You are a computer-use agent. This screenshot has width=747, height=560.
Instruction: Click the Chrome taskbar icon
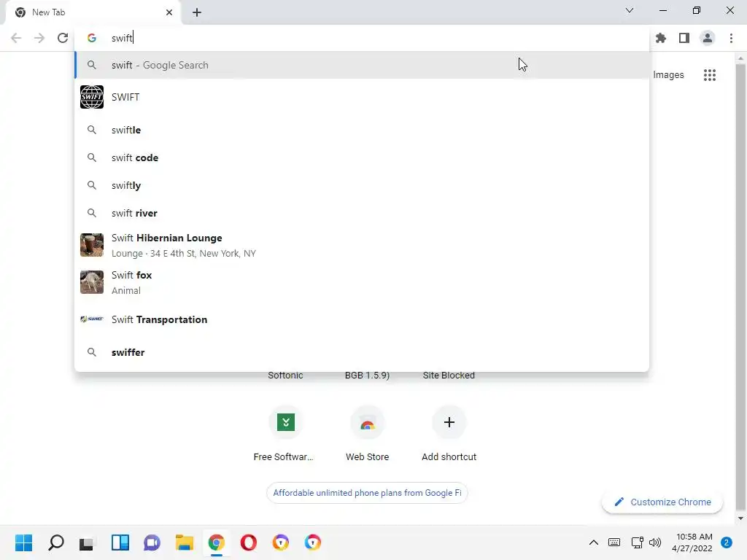pos(216,542)
